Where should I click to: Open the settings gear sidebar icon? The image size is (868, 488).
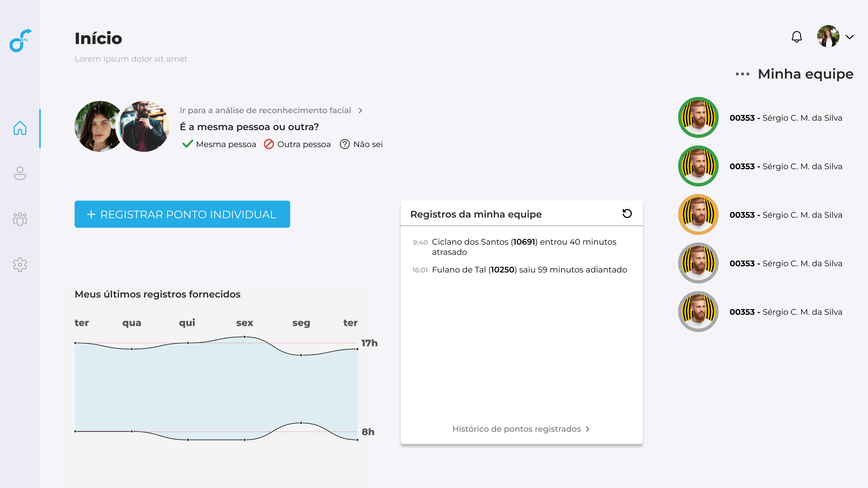click(x=20, y=264)
